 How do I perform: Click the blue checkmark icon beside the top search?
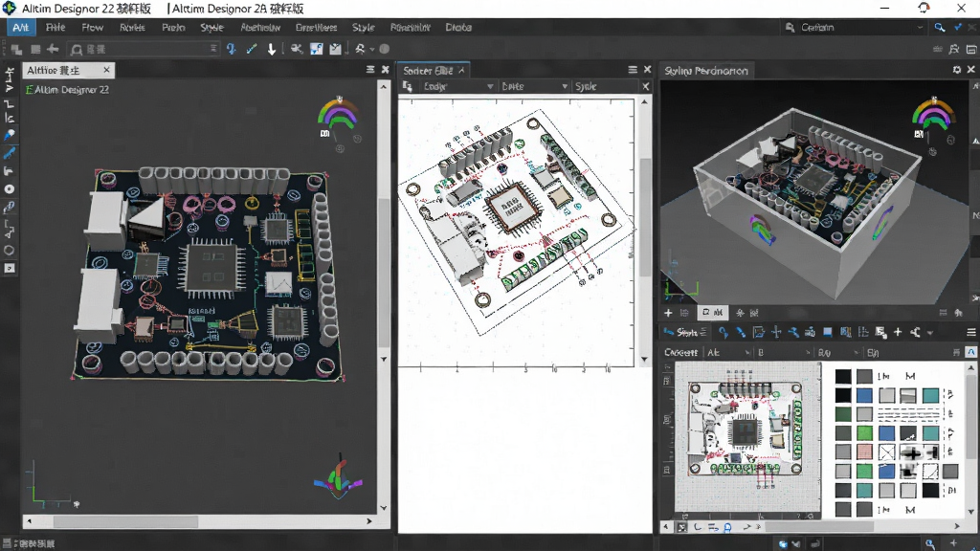[957, 28]
